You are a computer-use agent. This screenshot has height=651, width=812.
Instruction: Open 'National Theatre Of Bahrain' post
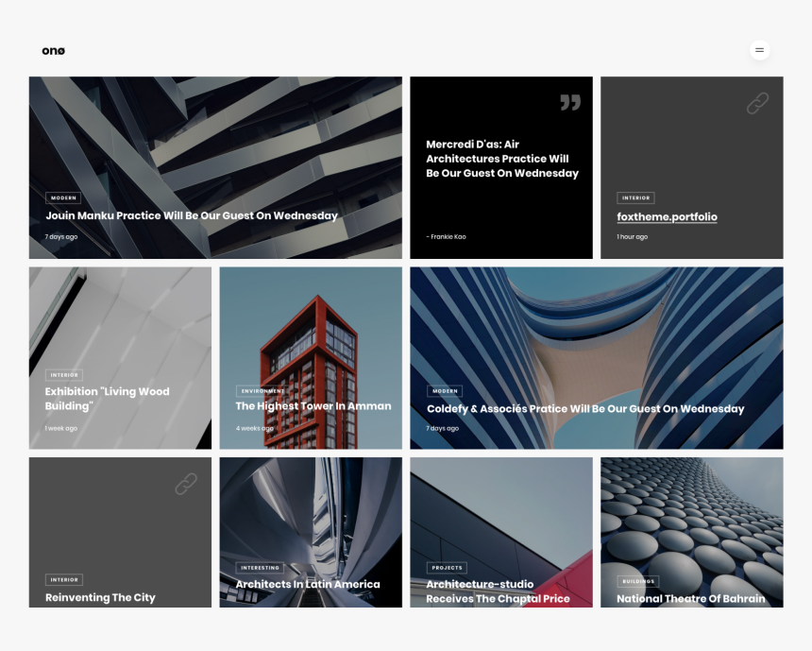pos(691,599)
